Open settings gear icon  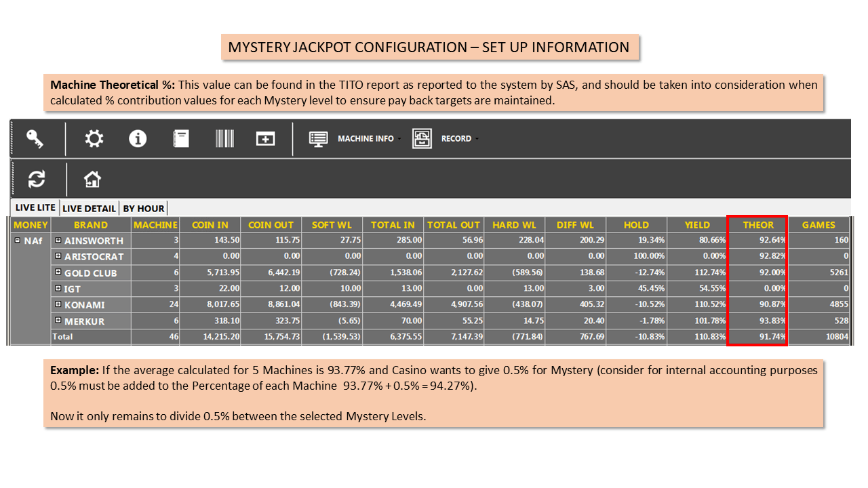[x=94, y=139]
